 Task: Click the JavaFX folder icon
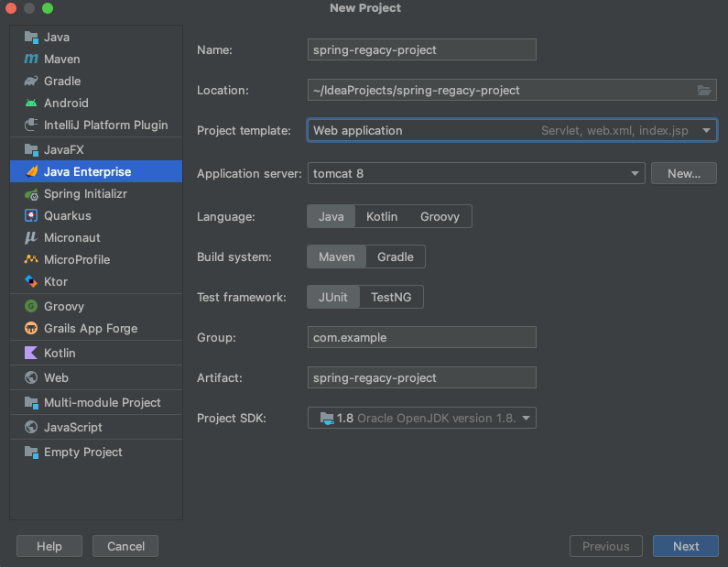(x=31, y=149)
